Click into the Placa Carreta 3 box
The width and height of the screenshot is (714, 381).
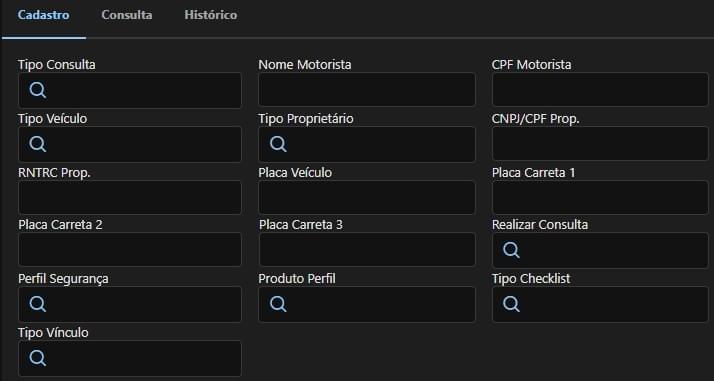[x=367, y=249]
